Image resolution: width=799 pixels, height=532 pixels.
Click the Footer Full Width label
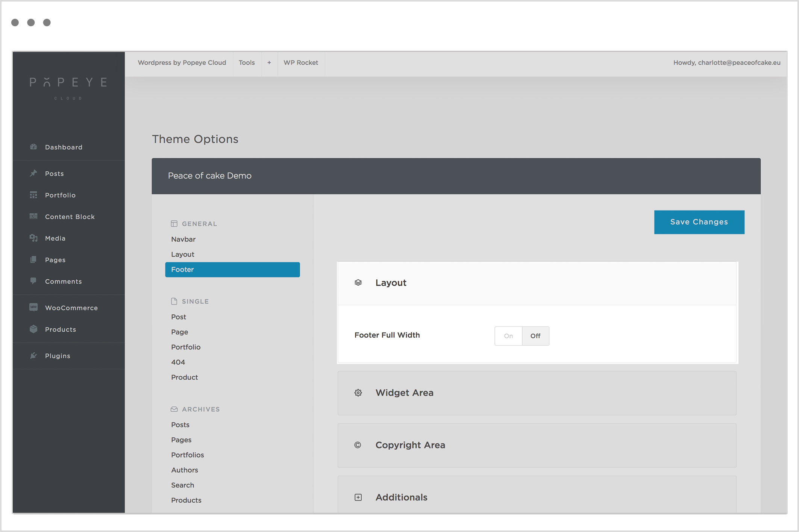[x=387, y=335]
